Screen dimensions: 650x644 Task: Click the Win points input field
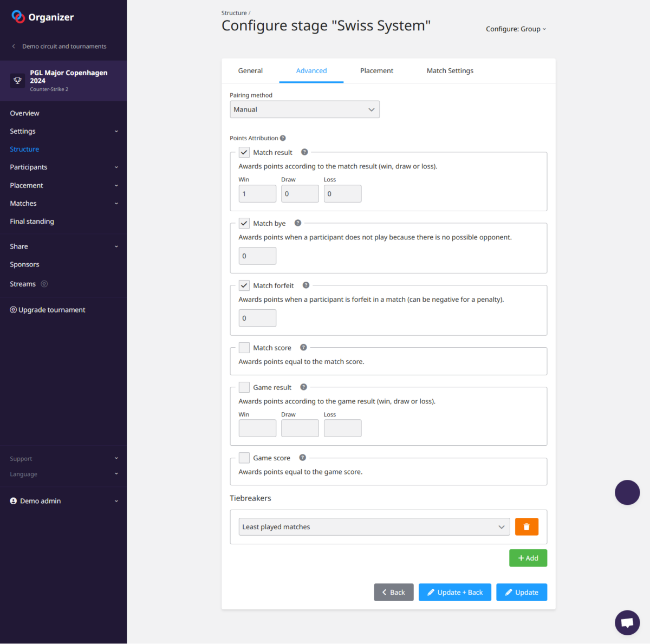pos(257,193)
